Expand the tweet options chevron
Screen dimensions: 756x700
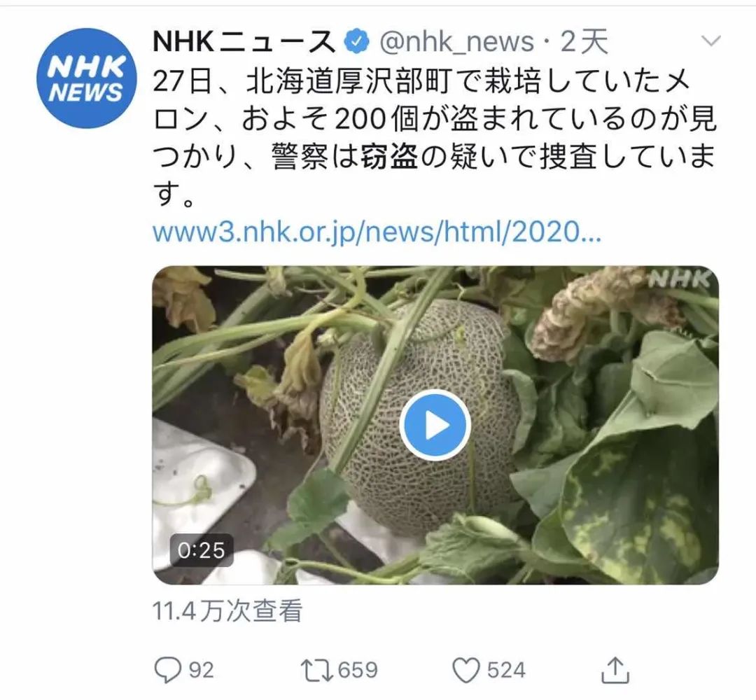(710, 41)
